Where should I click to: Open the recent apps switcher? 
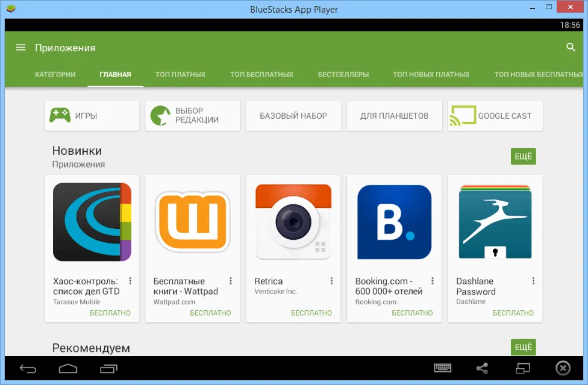coord(108,368)
